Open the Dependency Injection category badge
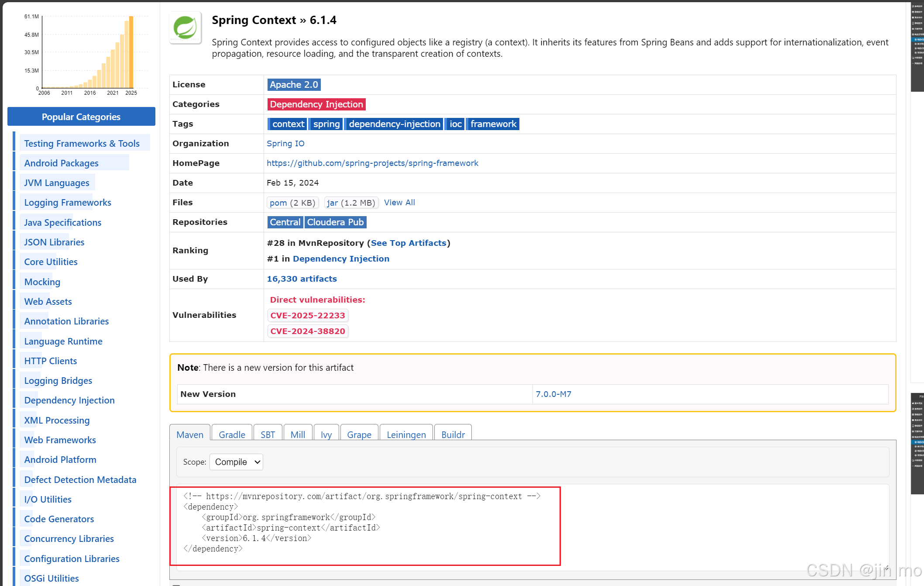 (316, 104)
